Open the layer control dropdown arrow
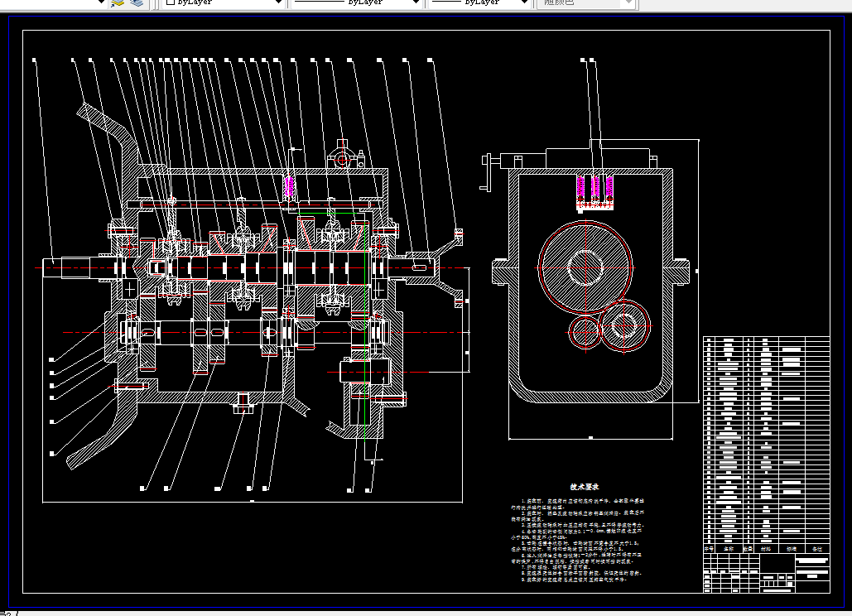This screenshot has width=852, height=616. pos(100,2)
